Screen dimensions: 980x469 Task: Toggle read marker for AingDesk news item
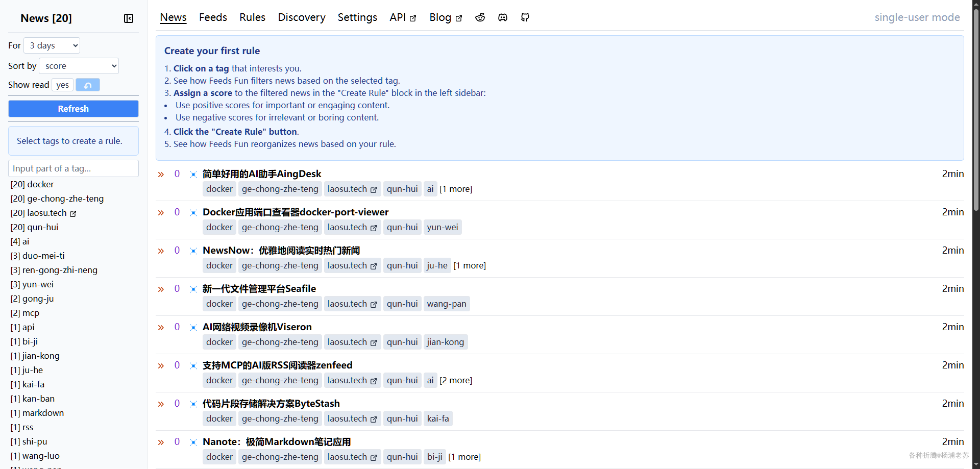point(193,175)
